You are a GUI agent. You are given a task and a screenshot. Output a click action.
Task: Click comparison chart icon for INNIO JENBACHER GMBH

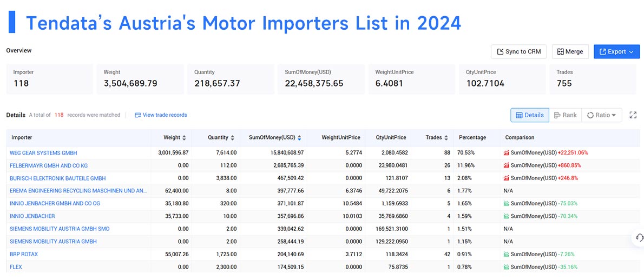[x=507, y=204]
